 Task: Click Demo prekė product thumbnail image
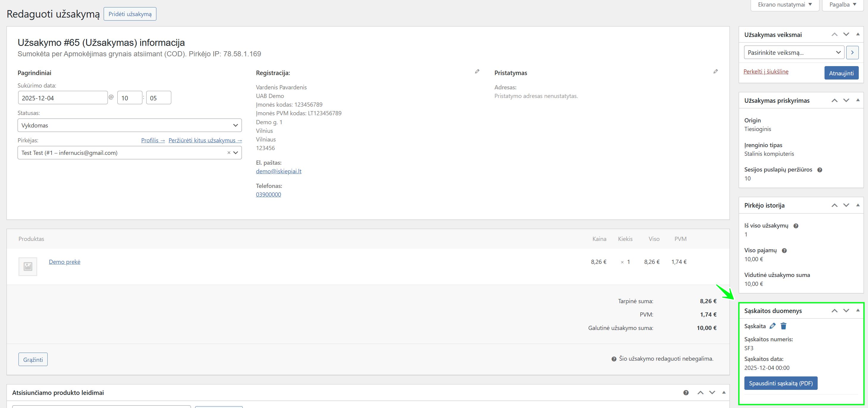28,267
